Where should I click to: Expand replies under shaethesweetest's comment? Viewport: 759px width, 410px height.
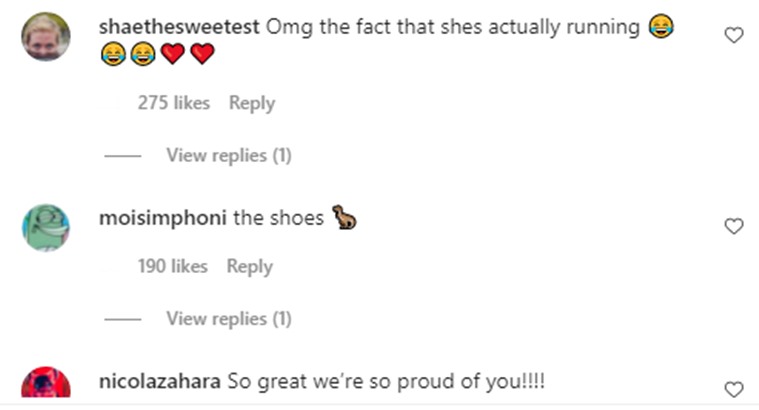coord(228,155)
